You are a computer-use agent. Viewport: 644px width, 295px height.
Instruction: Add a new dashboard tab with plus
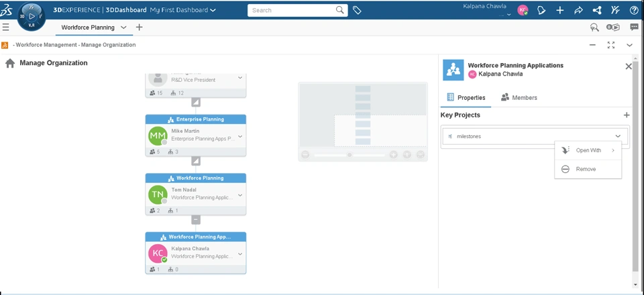[x=140, y=27]
